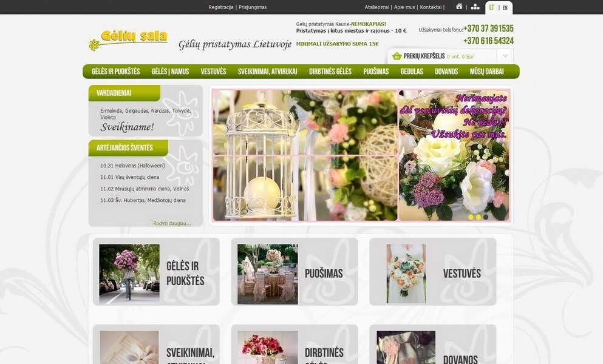This screenshot has height=364, width=603.
Task: Click the Registracija link
Action: coord(221,7)
